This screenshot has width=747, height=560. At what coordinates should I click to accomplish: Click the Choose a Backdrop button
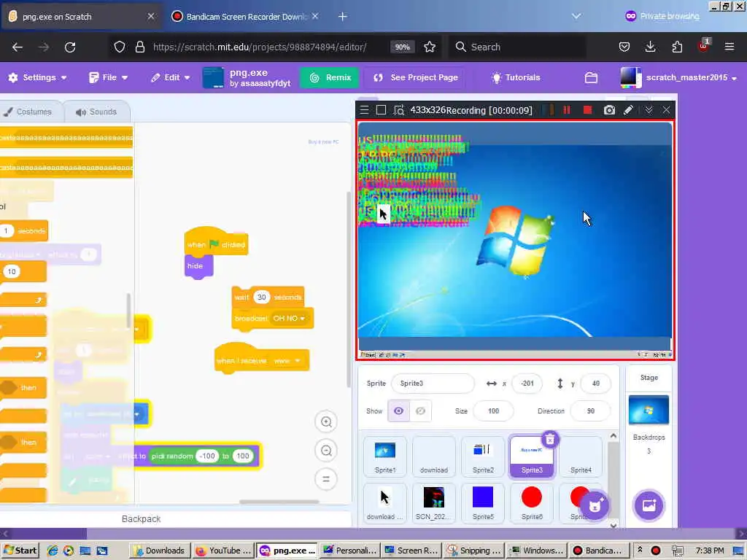(x=649, y=505)
